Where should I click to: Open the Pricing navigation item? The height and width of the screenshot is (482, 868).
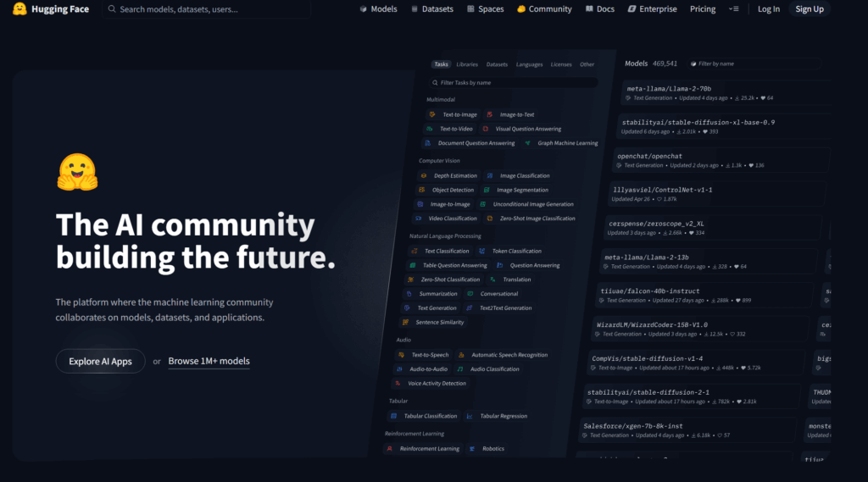point(703,8)
